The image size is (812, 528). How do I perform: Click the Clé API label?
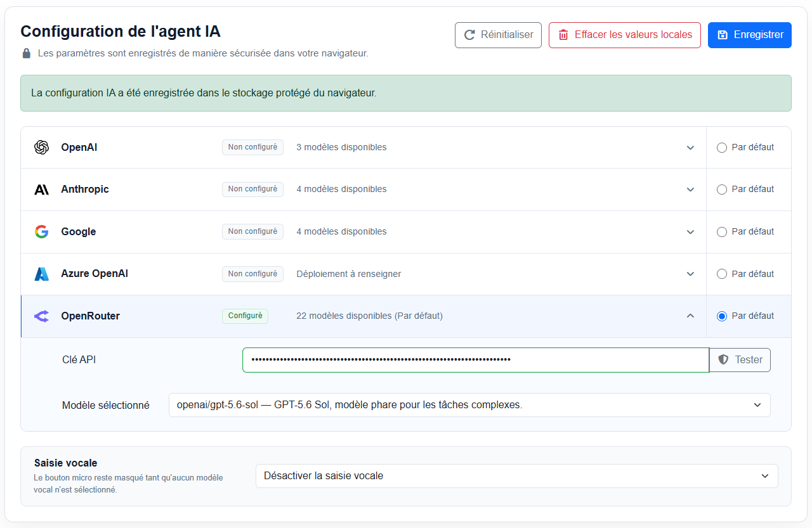point(79,359)
